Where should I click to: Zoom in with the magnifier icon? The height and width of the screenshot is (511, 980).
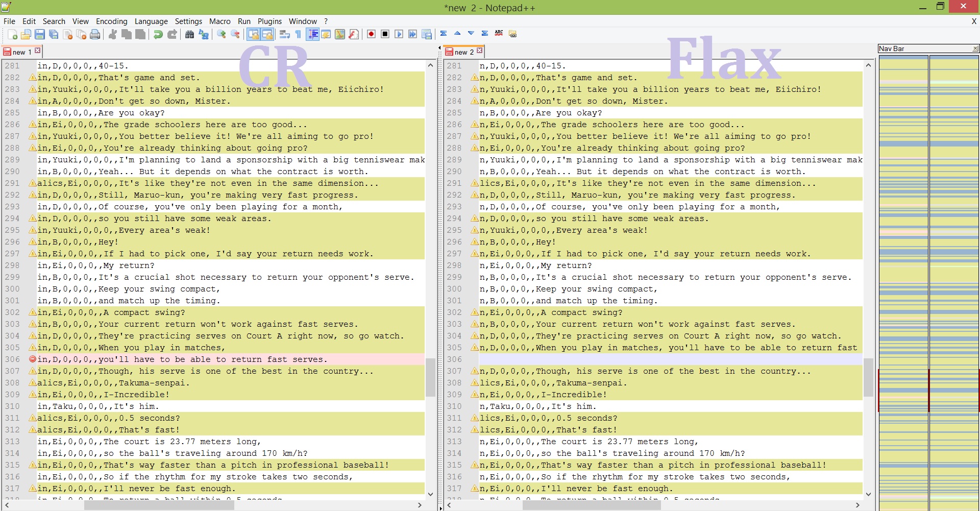point(222,34)
